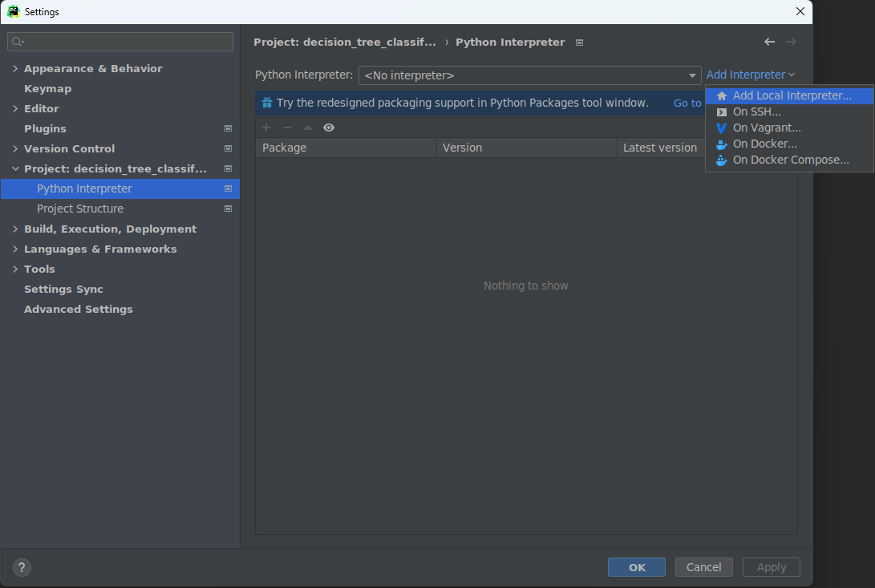Image resolution: width=875 pixels, height=588 pixels.
Task: Click the upgrade package arrow icon
Action: coord(307,127)
